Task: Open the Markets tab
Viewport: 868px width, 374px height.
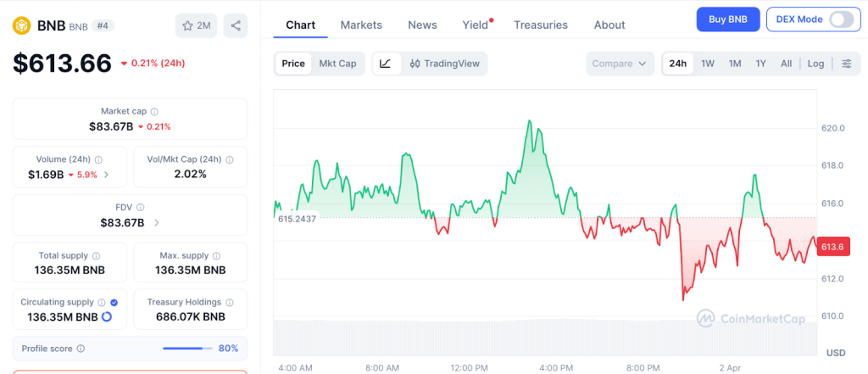Action: pos(361,25)
